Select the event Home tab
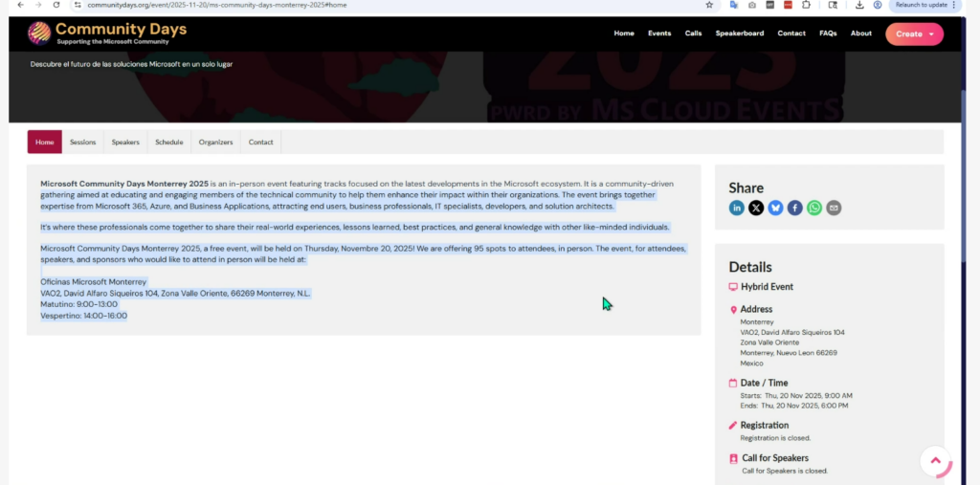The width and height of the screenshot is (980, 485). click(x=44, y=142)
